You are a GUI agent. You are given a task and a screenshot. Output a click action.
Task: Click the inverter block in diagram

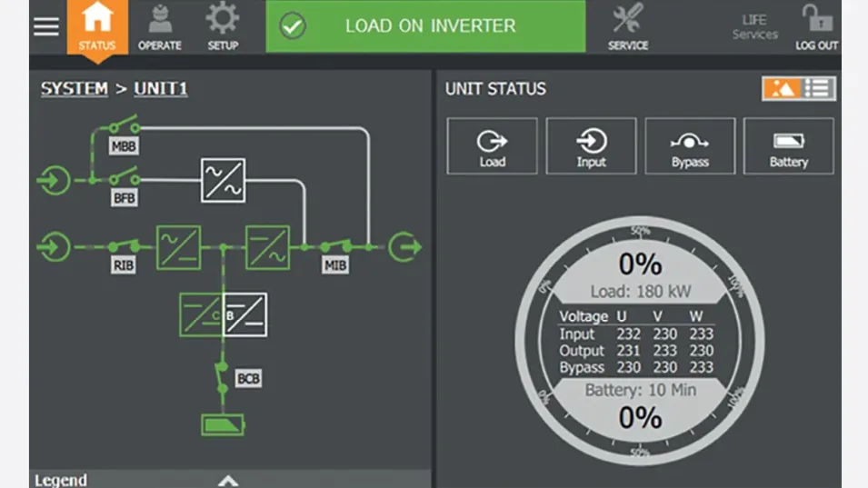268,247
